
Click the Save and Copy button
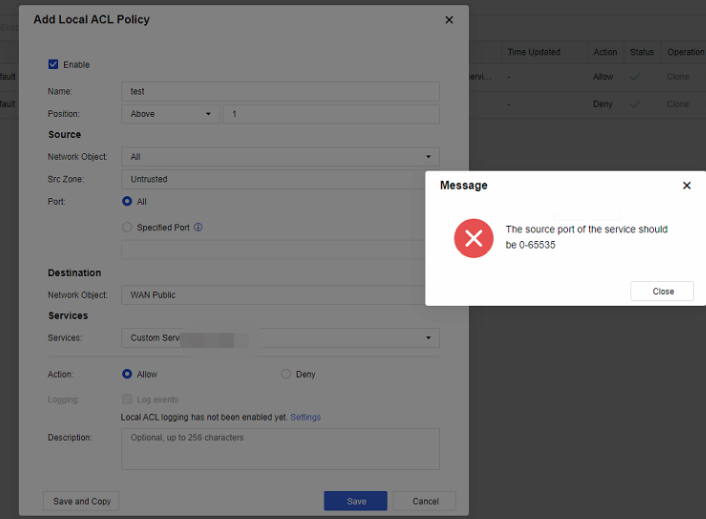81,501
